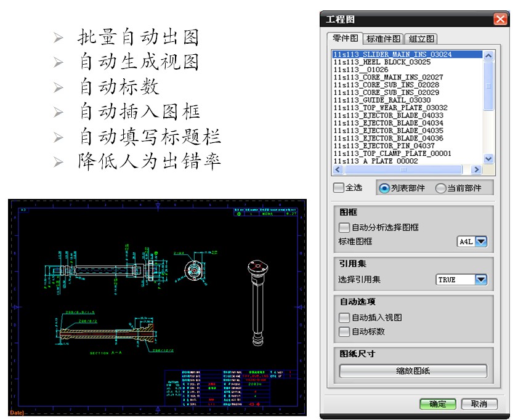Toggle the 自动标数 checkbox
This screenshot has height=420, width=526.
tap(344, 331)
